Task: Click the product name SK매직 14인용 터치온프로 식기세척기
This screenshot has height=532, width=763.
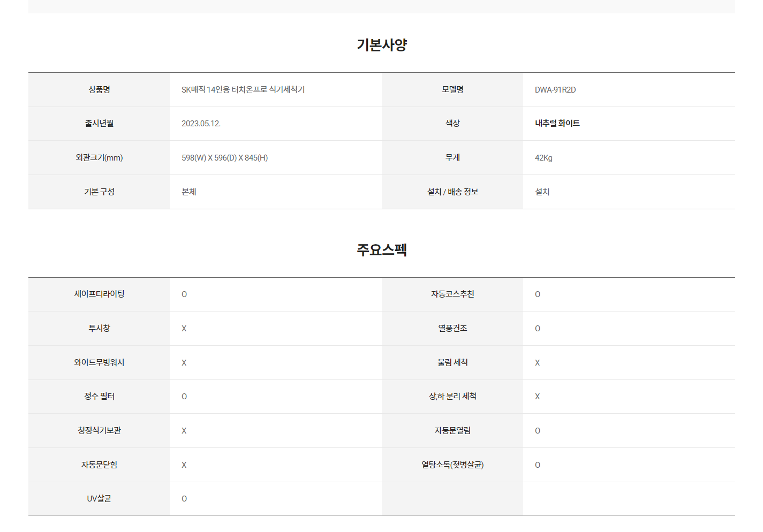Action: tap(243, 89)
